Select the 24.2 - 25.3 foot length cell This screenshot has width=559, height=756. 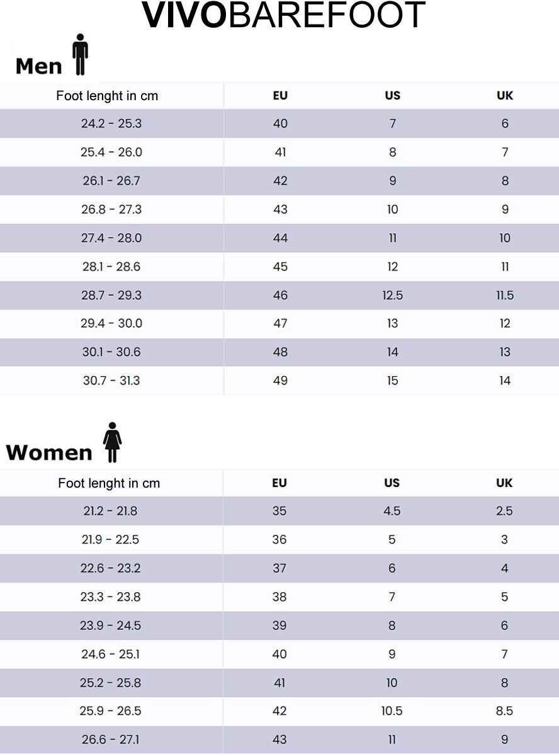tap(111, 123)
